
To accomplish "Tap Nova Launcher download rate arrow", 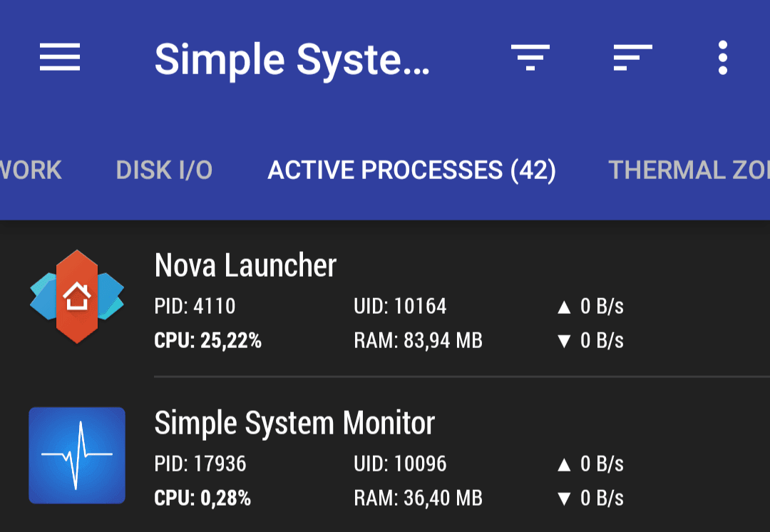I will (564, 341).
